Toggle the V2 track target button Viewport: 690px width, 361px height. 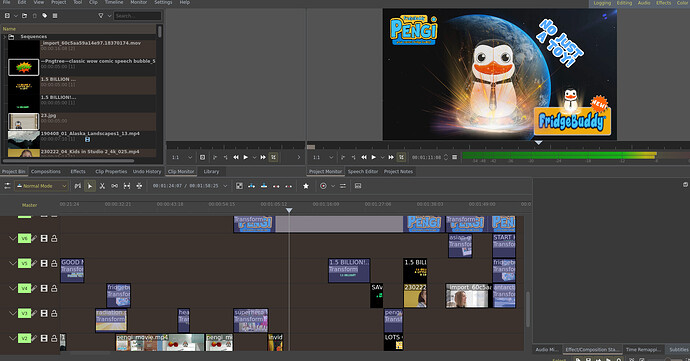(x=24, y=338)
